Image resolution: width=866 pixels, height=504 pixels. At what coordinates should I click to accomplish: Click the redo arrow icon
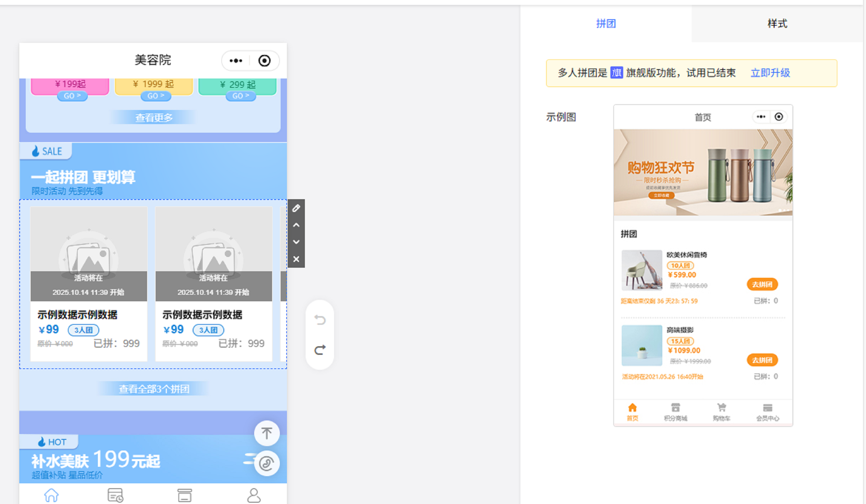coord(320,350)
